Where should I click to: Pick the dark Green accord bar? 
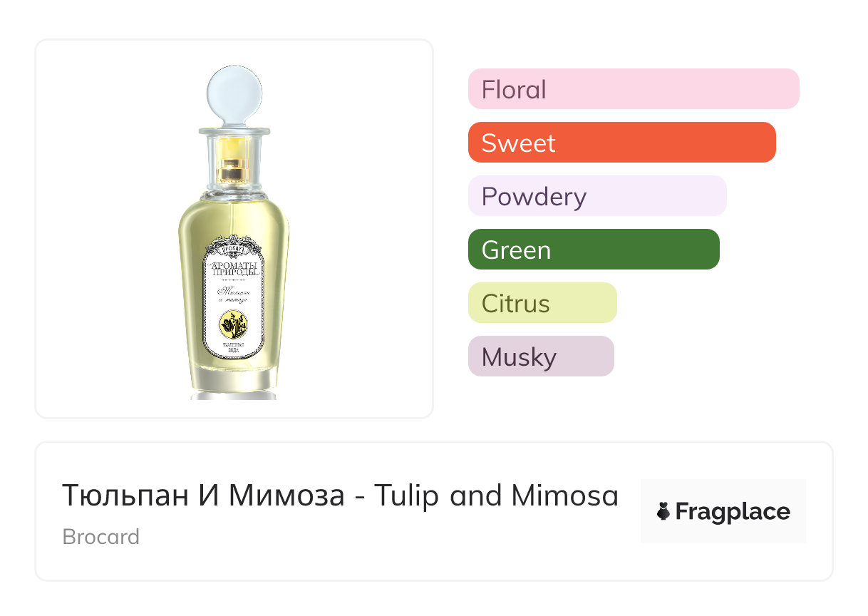point(593,250)
